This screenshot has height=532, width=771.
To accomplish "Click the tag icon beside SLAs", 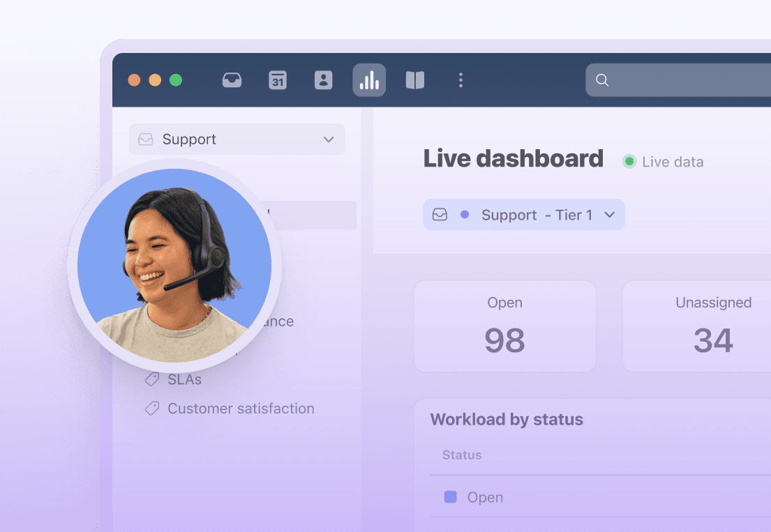I will point(151,379).
